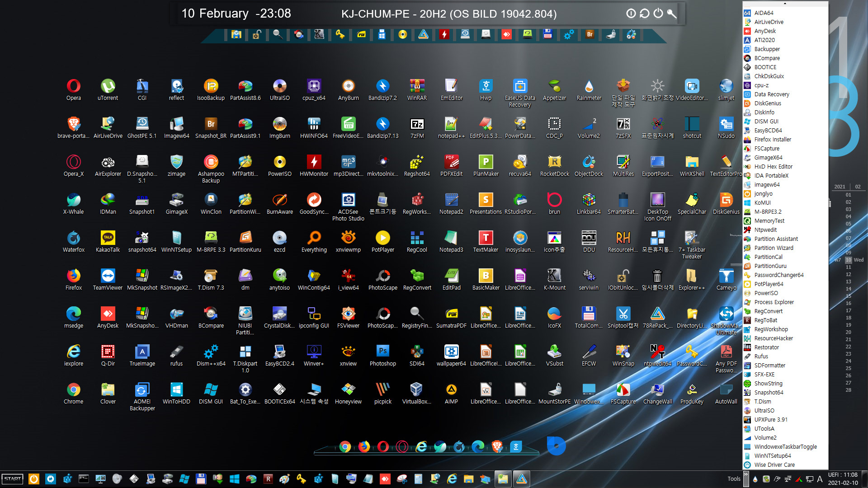Open the DiskGenius desktop icon
The image size is (868, 488).
[x=726, y=203]
